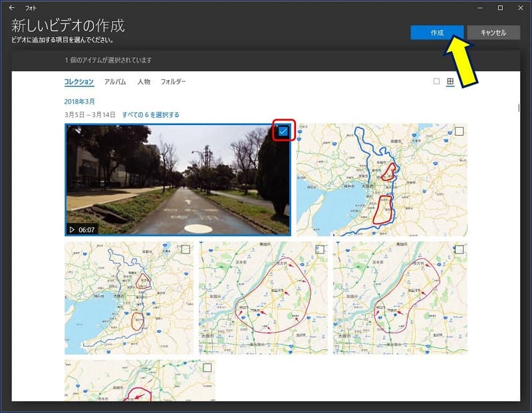Tick checkbox on second-row left map
The image size is (532, 413).
pyautogui.click(x=186, y=249)
